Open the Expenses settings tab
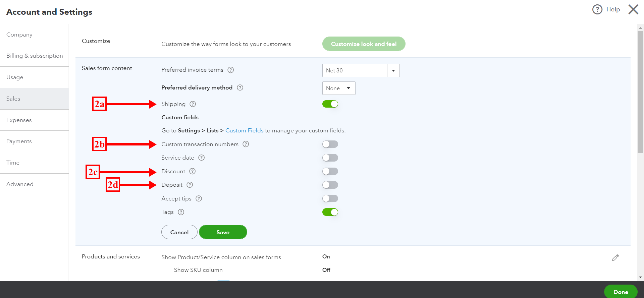644x298 pixels. coord(19,120)
